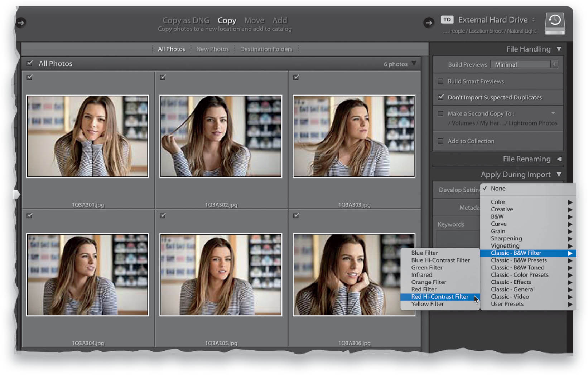Select thumbnail 1Q3A304.jpg
Image resolution: width=588 pixels, height=375 pixels.
[x=87, y=275]
